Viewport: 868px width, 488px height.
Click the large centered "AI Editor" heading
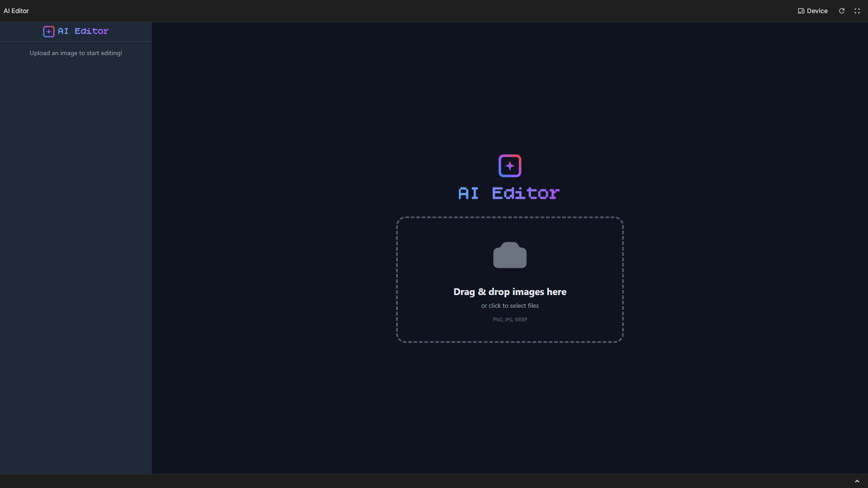click(509, 193)
